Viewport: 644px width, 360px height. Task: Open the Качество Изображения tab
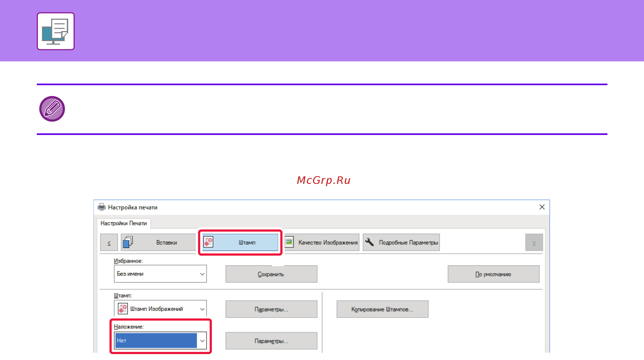[x=322, y=242]
